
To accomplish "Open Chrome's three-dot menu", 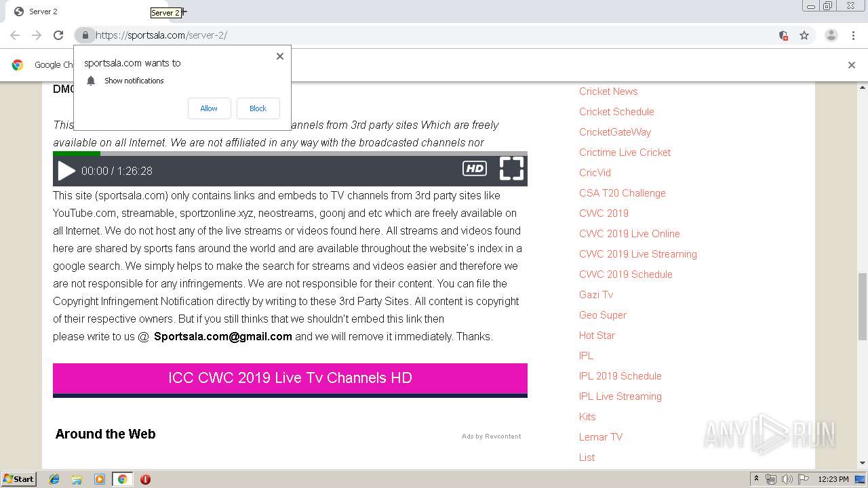I will point(853,35).
